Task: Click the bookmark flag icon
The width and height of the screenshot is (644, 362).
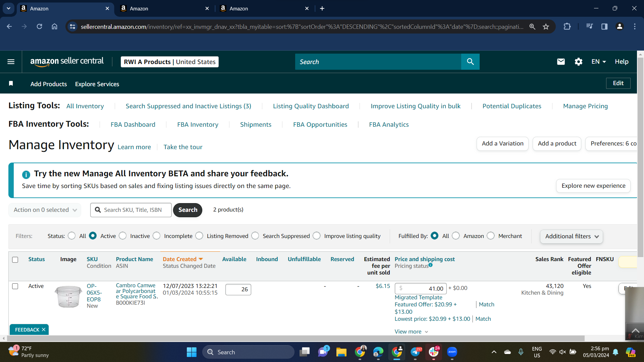Action: 11,83
